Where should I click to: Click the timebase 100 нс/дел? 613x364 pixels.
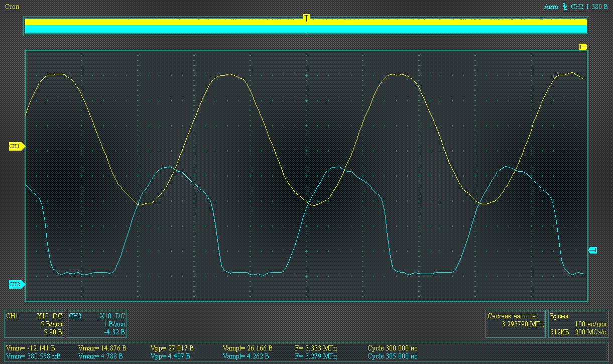591,324
